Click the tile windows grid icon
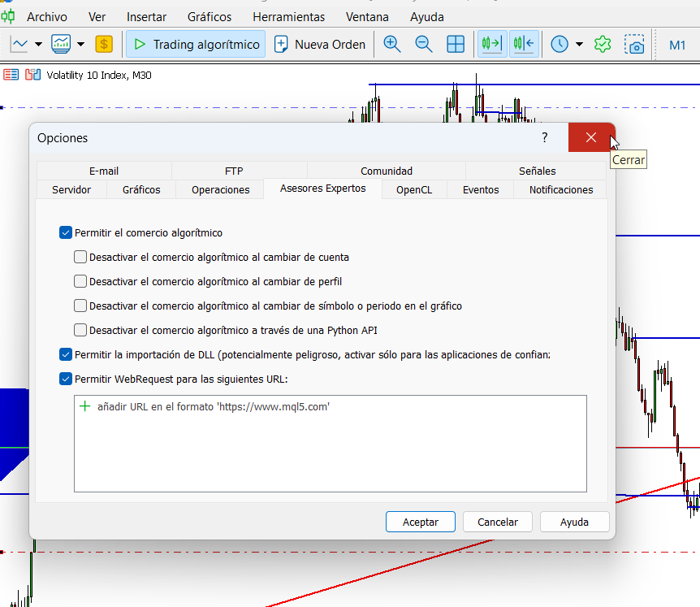The image size is (700, 607). 456,44
